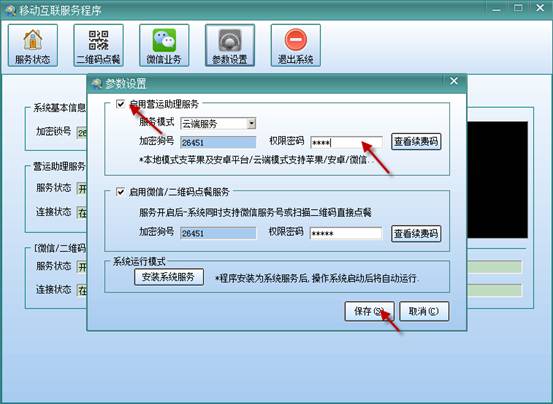
Task: Expand the 服务模式 dropdown arrow
Action: tap(251, 123)
